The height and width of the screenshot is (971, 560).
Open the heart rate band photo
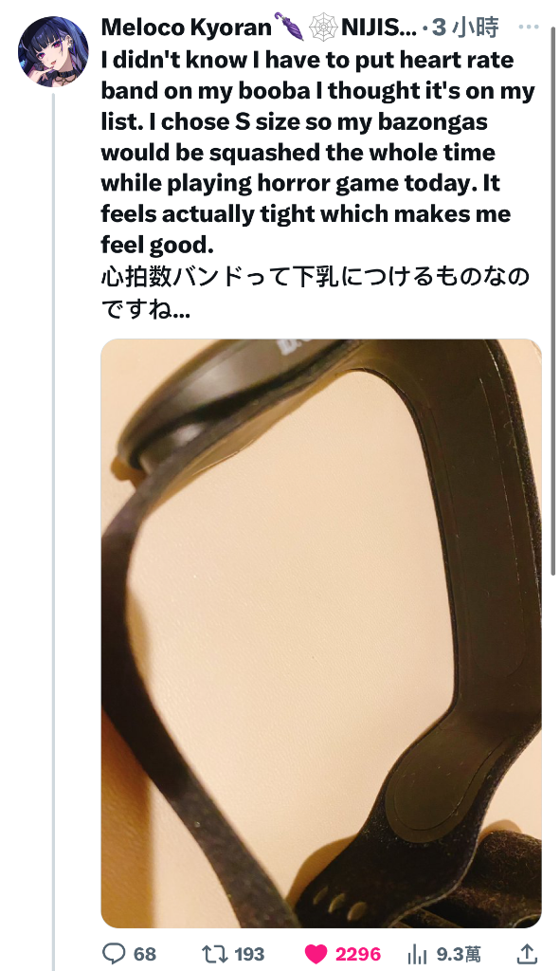(x=321, y=632)
